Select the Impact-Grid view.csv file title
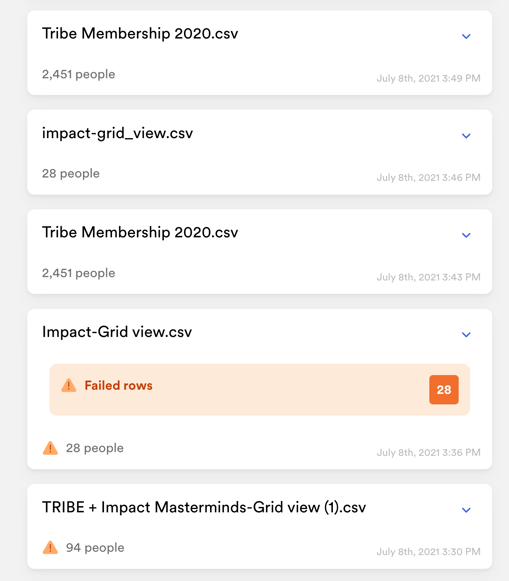 pyautogui.click(x=117, y=332)
